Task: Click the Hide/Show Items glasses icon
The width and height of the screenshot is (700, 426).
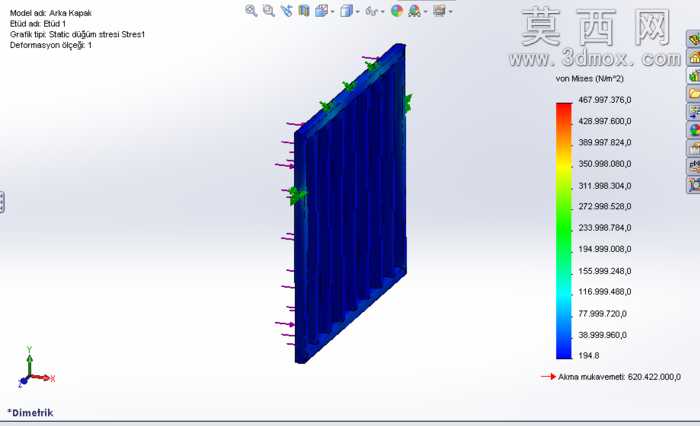Action: pos(371,11)
